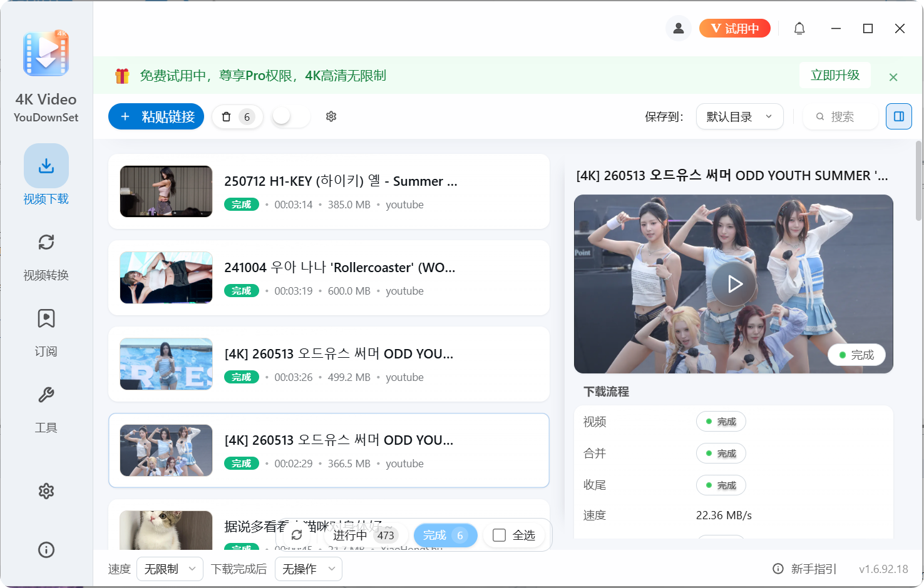Image resolution: width=924 pixels, height=588 pixels.
Task: Click the 4K Video app logo
Action: (46, 54)
